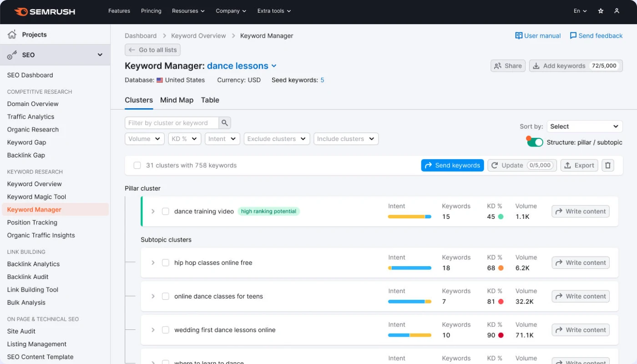Select wedding first dance lessons online checkbox
This screenshot has height=364, width=637.
(166, 330)
